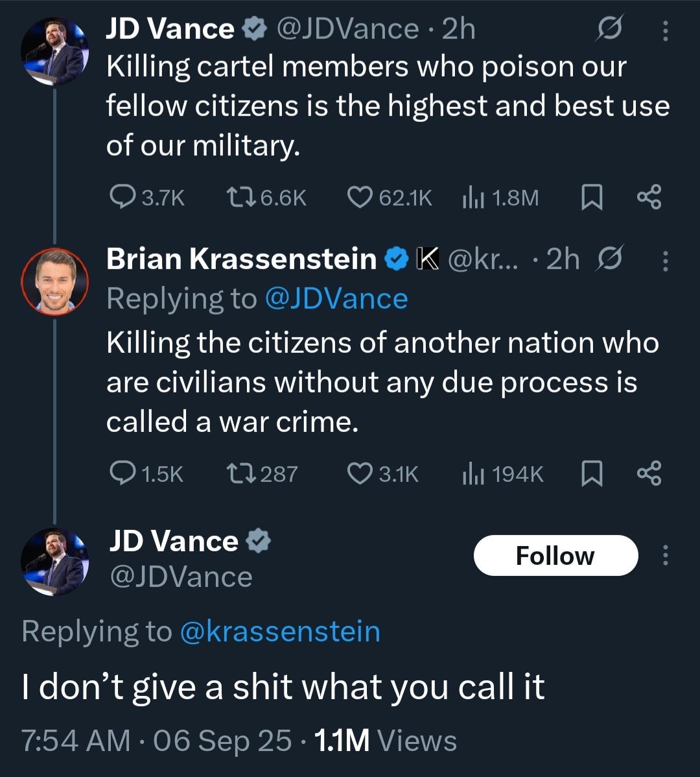
Task: Share Brian Krassenstein's tweet
Action: click(x=649, y=474)
